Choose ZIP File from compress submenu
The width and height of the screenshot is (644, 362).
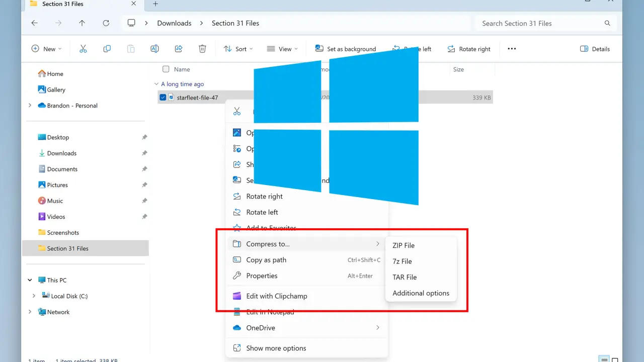(404, 245)
